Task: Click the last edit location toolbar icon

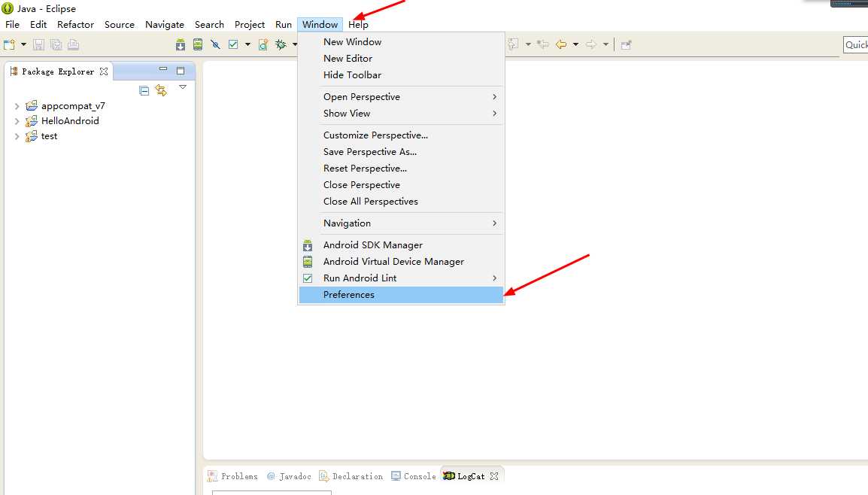Action: point(542,44)
